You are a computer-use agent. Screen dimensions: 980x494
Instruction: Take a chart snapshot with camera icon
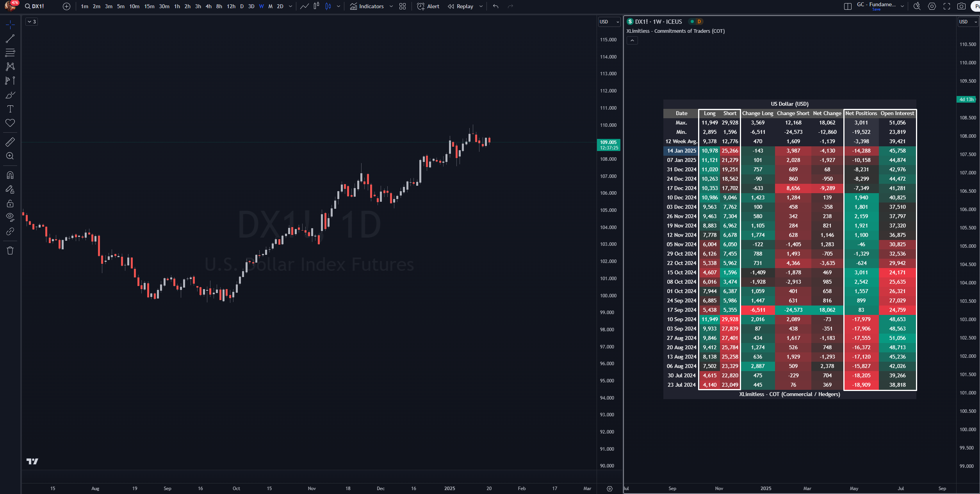tap(961, 6)
